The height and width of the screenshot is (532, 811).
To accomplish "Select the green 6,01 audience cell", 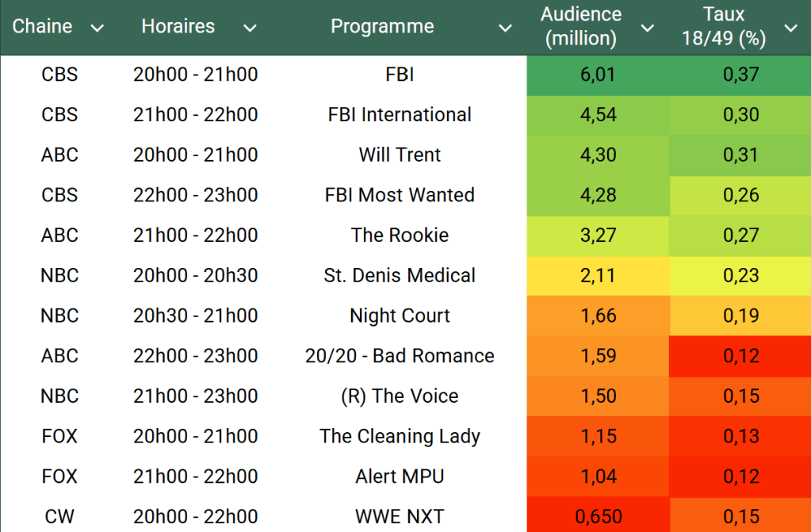I will 598,75.
